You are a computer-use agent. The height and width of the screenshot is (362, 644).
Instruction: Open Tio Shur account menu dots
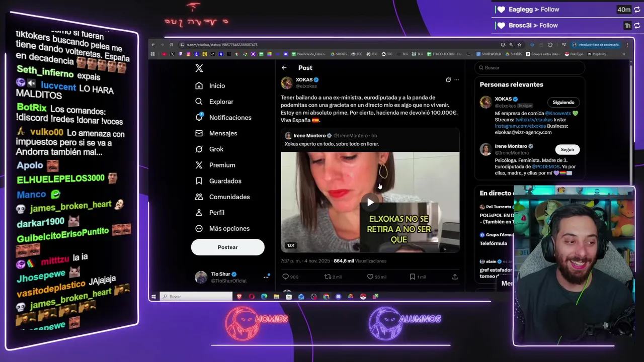266,277
